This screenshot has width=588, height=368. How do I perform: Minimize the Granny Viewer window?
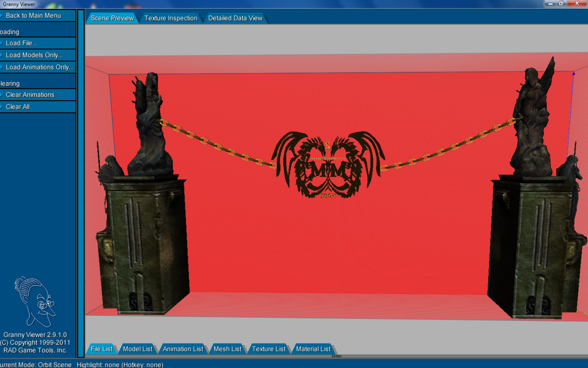coord(550,3)
